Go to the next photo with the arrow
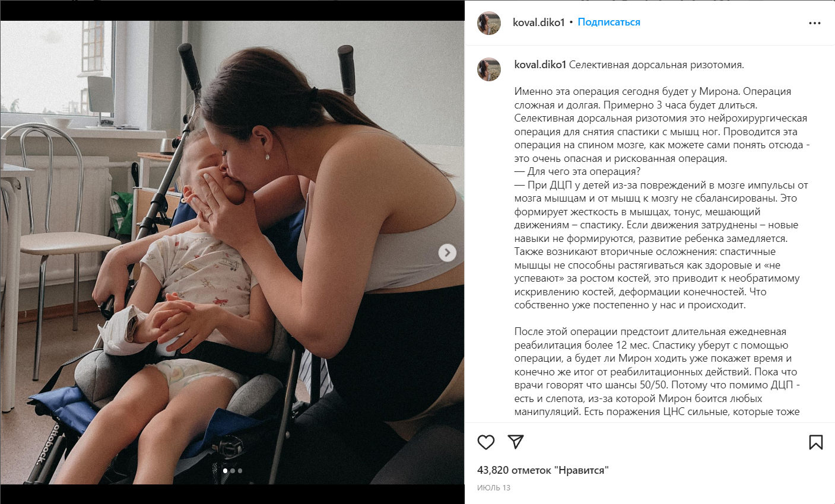The image size is (835, 504). 447,253
